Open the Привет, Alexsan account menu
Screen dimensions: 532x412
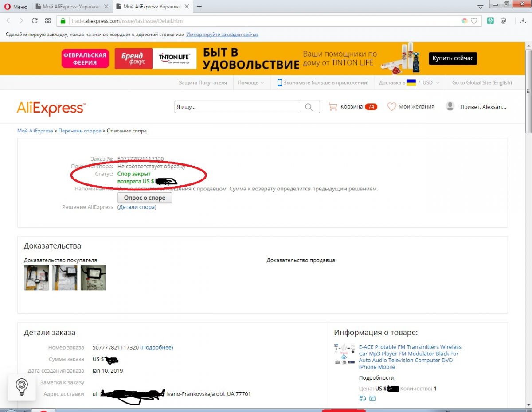coord(483,107)
